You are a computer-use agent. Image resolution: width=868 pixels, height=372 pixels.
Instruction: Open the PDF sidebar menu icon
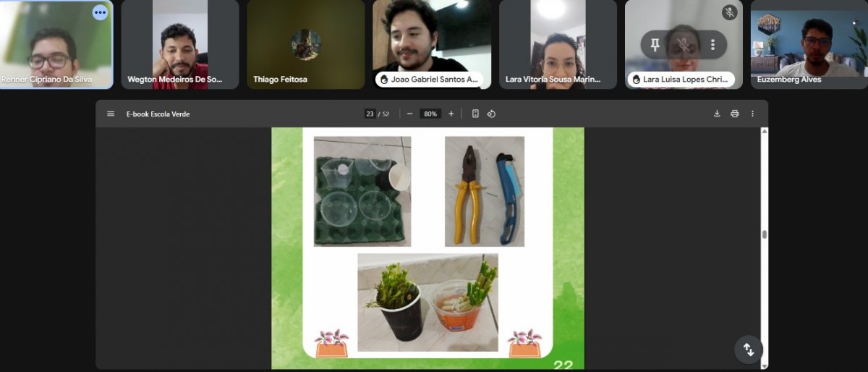pos(111,114)
